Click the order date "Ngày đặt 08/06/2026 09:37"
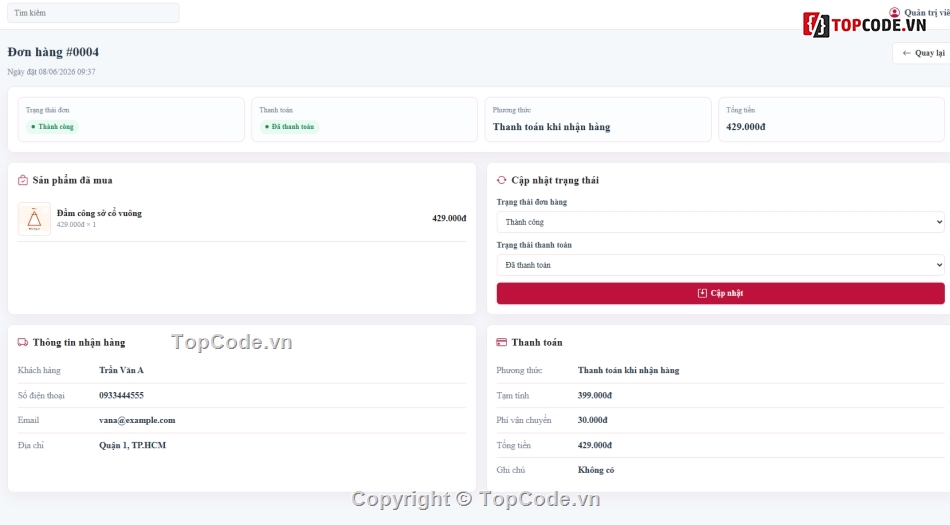The height and width of the screenshot is (525, 950). [51, 71]
